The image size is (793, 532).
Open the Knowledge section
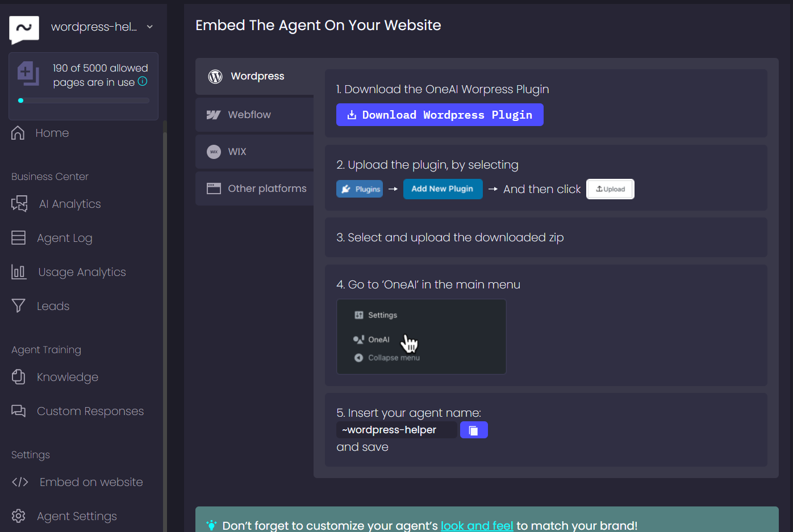[68, 377]
